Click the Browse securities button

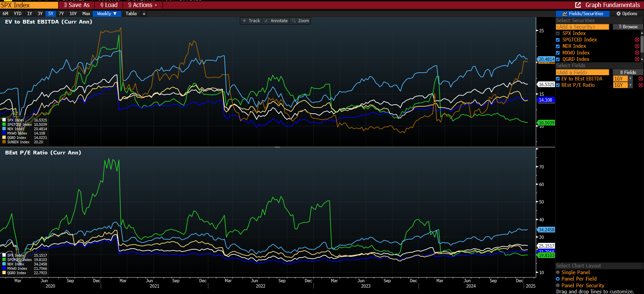[628, 27]
